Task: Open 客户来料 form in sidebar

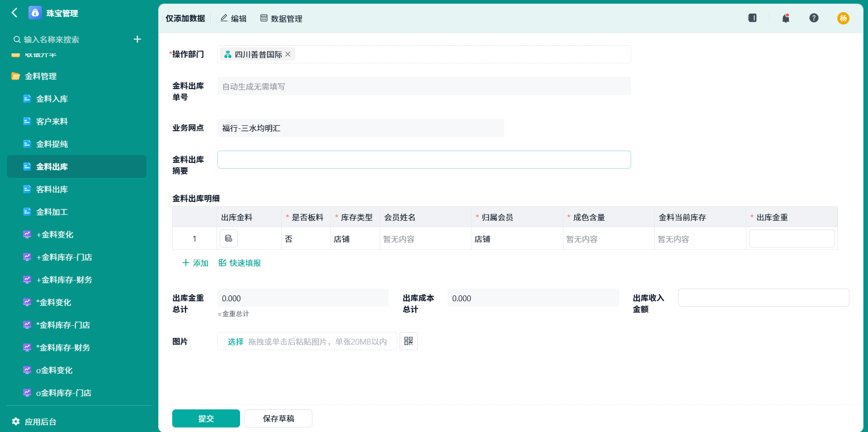Action: pos(77,121)
